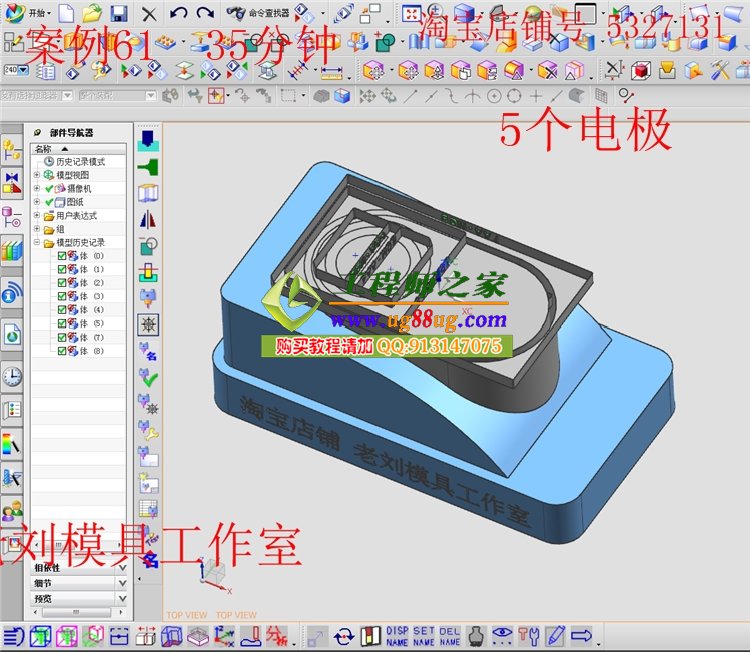Collapse the 模型历史记录 folder

pyautogui.click(x=37, y=243)
